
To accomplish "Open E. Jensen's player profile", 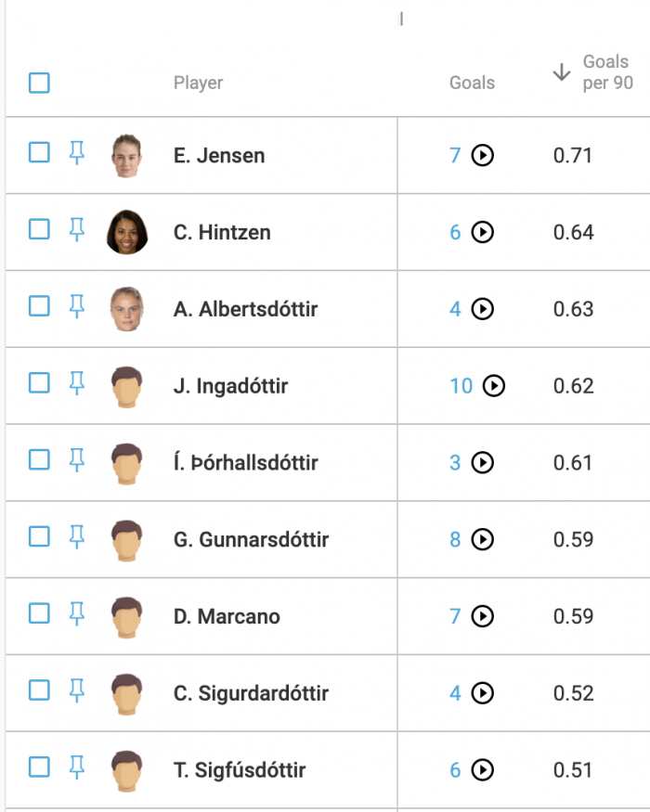I will coord(219,155).
